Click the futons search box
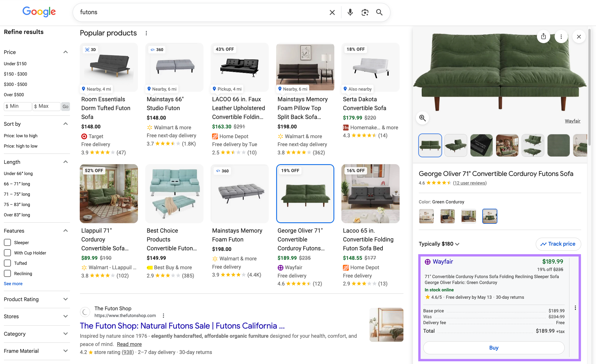The width and height of the screenshot is (596, 364). pyautogui.click(x=201, y=12)
